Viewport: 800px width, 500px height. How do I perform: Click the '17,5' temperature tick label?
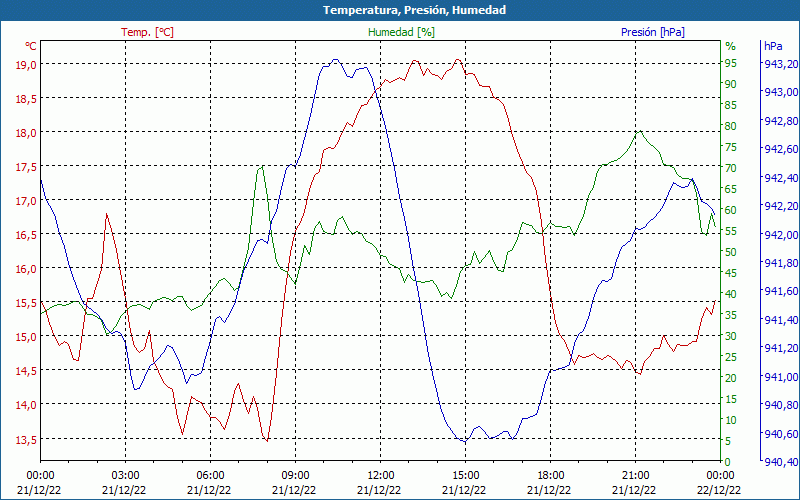26,166
